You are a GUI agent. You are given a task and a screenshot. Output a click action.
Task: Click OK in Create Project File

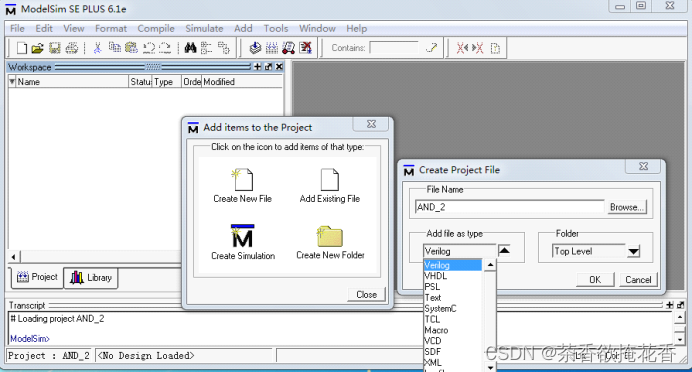(595, 279)
